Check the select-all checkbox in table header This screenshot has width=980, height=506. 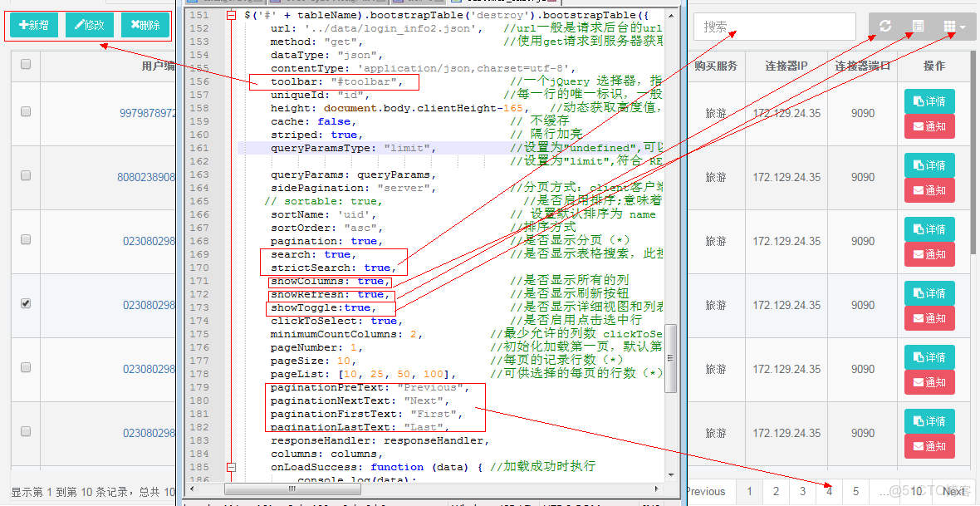(26, 64)
